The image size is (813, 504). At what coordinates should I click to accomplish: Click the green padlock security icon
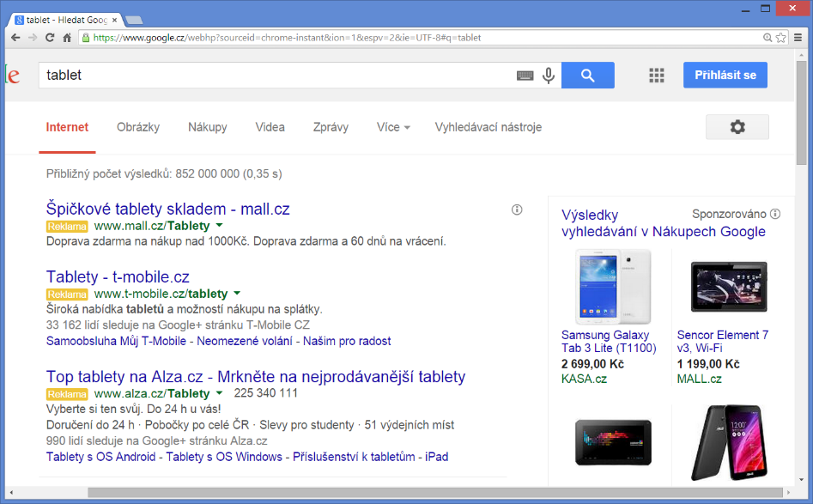tap(86, 38)
